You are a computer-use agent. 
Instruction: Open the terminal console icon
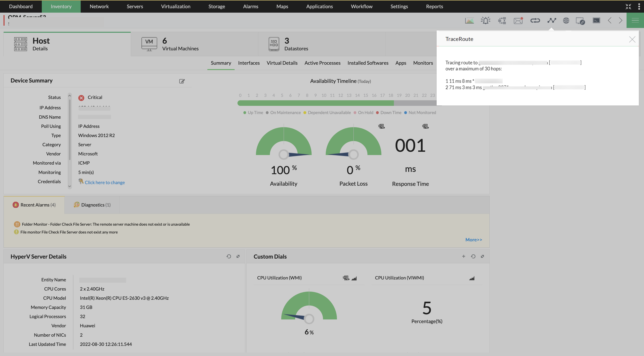pyautogui.click(x=596, y=20)
